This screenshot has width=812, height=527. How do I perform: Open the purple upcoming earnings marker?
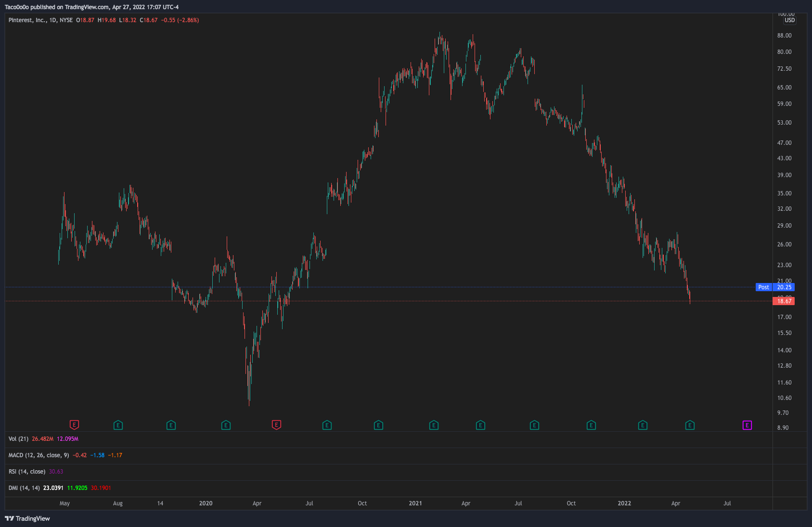[x=747, y=425]
